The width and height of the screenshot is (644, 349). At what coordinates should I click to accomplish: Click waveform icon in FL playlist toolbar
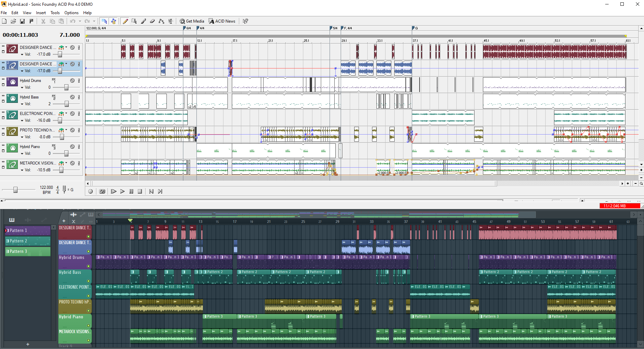click(x=73, y=214)
